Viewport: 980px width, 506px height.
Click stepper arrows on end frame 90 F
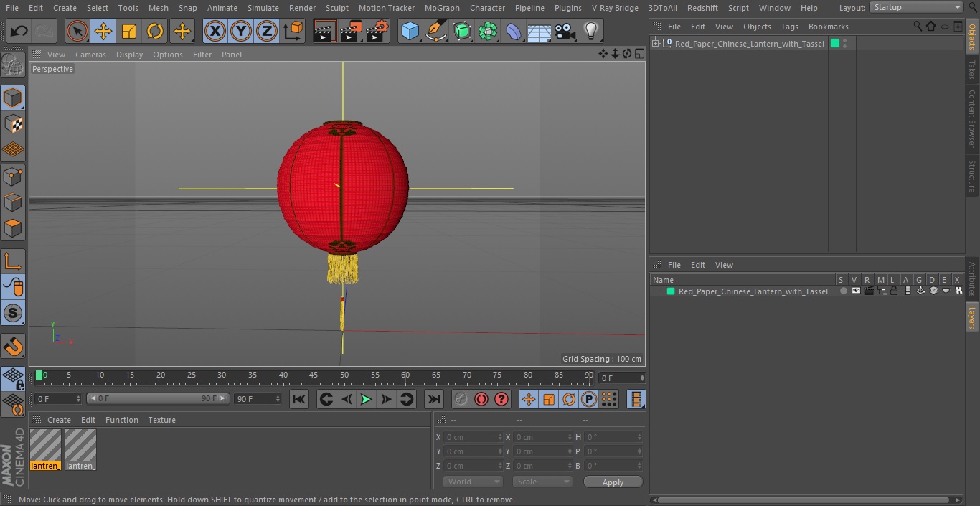pos(278,398)
